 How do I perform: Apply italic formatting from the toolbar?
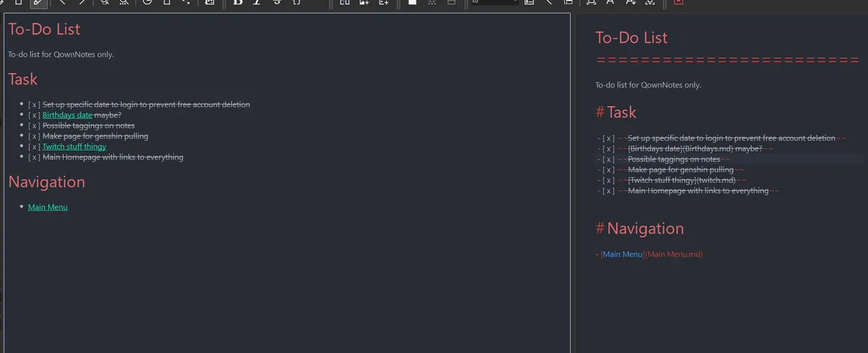point(257,2)
